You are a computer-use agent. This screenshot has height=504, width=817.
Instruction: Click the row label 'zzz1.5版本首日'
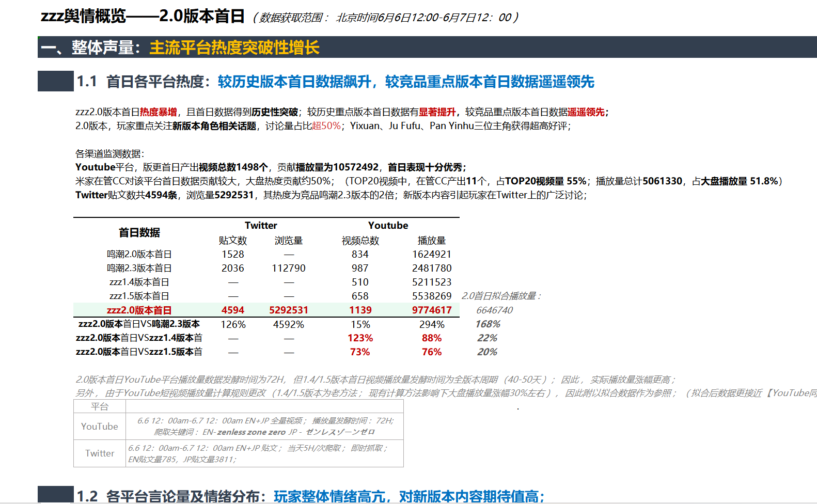pos(139,296)
